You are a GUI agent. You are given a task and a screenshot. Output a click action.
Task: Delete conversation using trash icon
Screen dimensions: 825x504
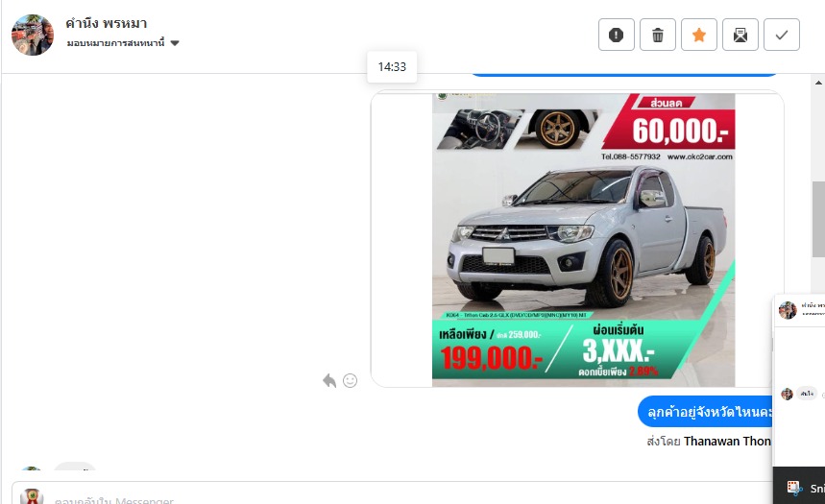[x=658, y=35]
